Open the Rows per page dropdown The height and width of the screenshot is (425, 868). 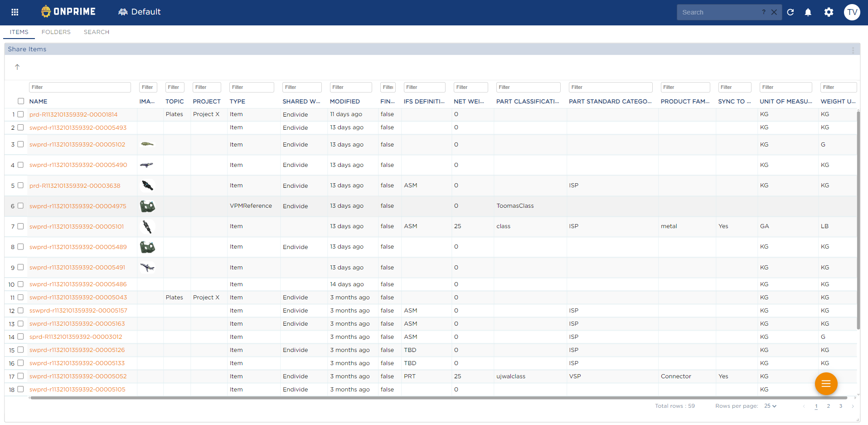click(x=770, y=406)
